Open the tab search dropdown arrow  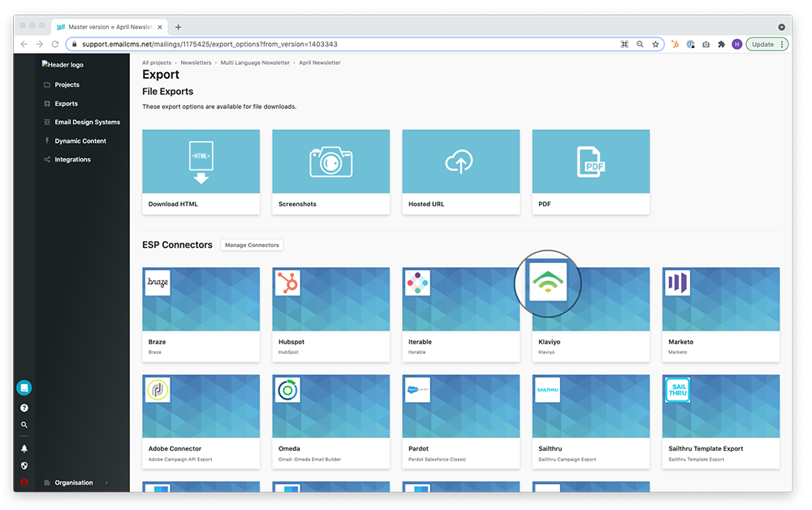(781, 27)
